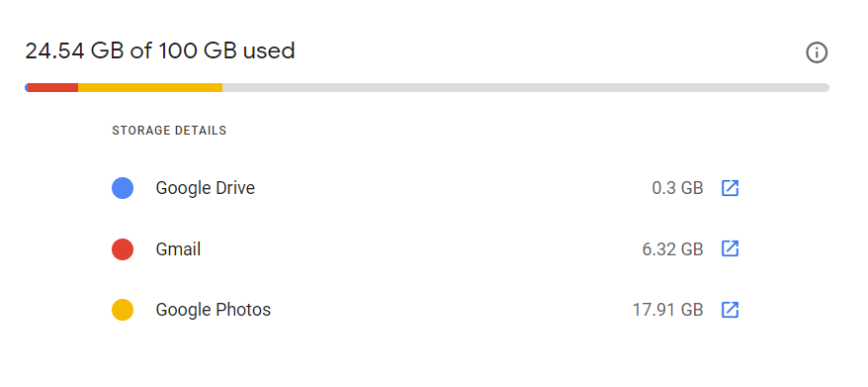
Task: Click the 24.54 GB of 100 GB used text
Action: coord(160,51)
